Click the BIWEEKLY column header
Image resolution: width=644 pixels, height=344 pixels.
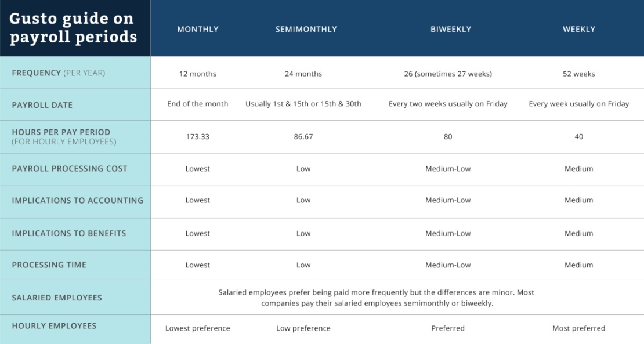(x=451, y=30)
